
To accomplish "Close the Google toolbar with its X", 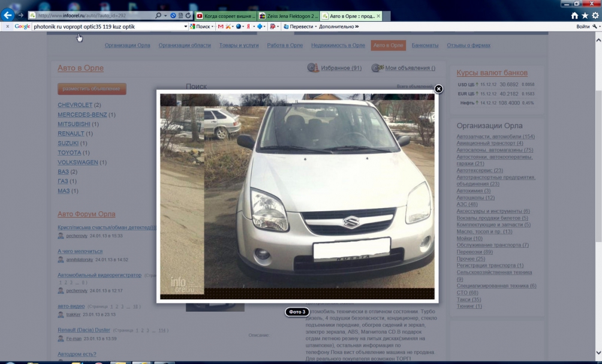I will pos(7,26).
